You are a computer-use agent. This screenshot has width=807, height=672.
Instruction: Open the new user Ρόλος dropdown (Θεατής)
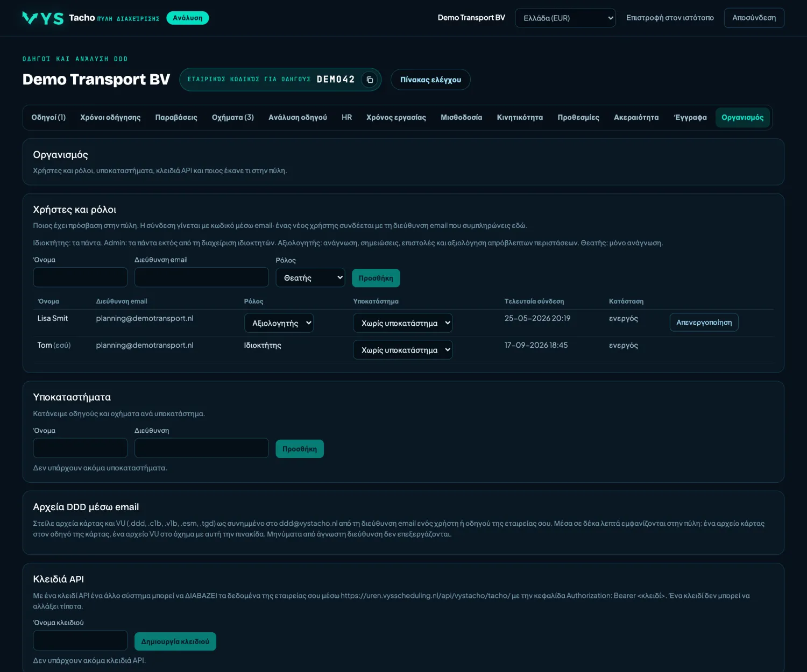310,277
